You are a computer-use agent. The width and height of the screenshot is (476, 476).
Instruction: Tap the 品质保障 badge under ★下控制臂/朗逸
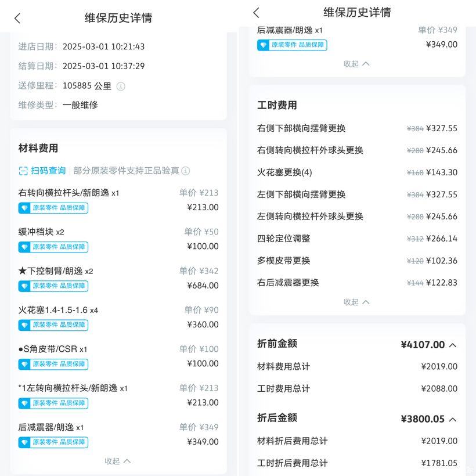[72, 286]
